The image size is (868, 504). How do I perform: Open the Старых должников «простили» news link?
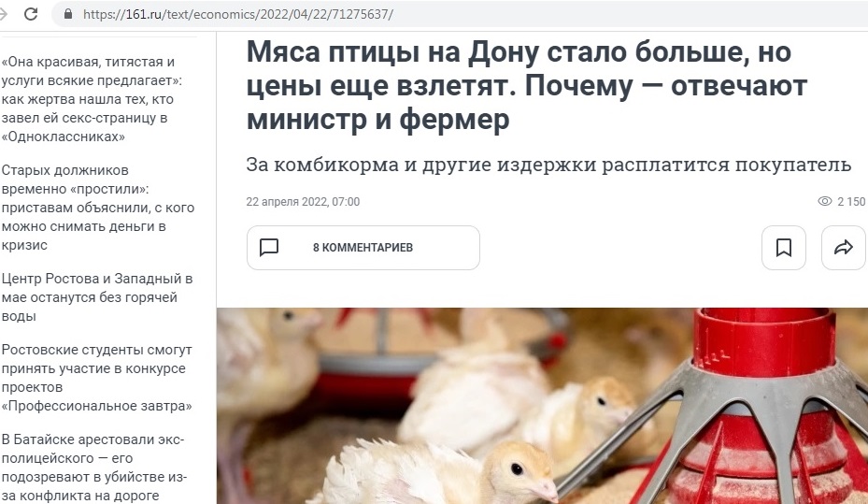tap(97, 208)
